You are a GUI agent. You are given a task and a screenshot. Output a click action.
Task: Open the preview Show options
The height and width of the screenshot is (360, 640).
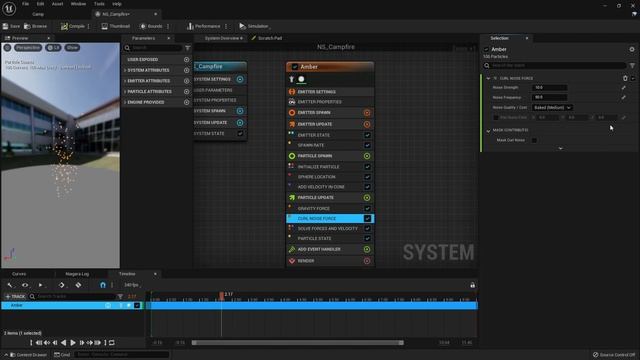72,48
